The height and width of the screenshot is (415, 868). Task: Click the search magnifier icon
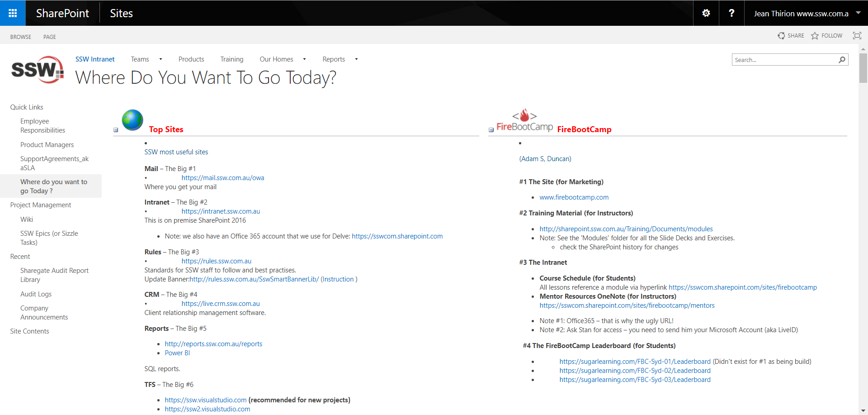tap(842, 60)
